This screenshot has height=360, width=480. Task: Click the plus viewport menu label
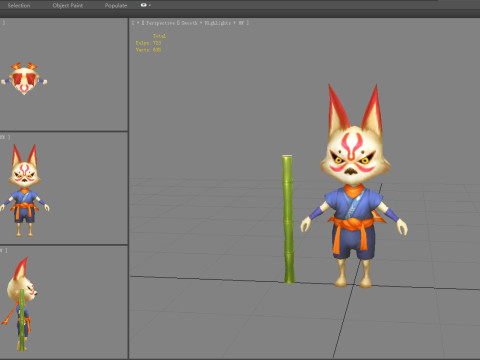click(x=138, y=23)
